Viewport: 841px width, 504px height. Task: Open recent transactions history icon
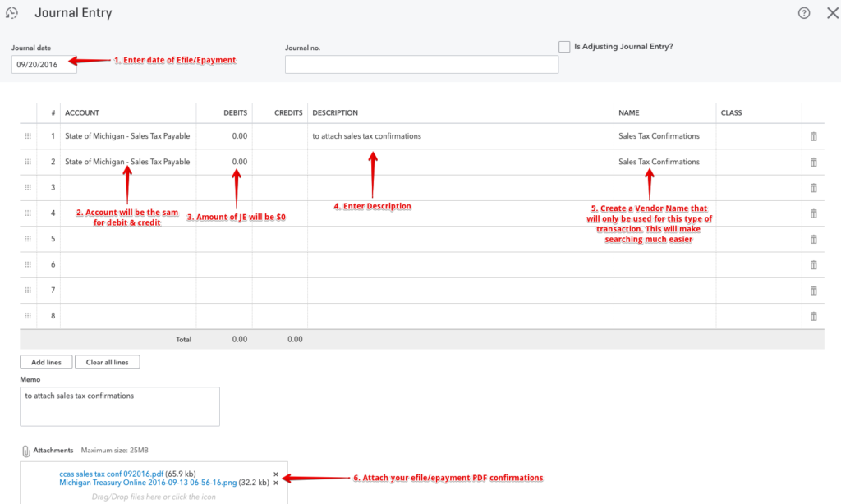pos(11,13)
